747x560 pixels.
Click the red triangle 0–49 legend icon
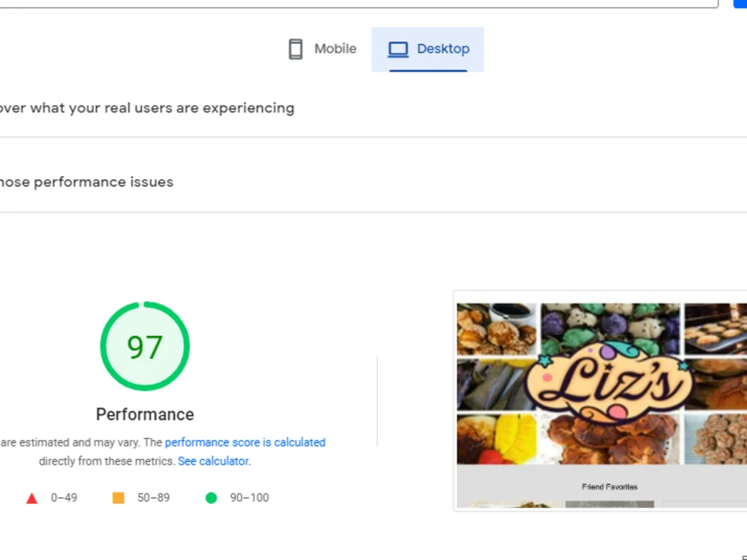(32, 498)
